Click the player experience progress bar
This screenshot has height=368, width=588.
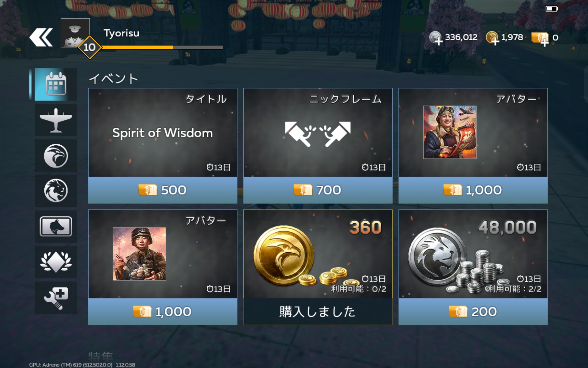click(162, 47)
